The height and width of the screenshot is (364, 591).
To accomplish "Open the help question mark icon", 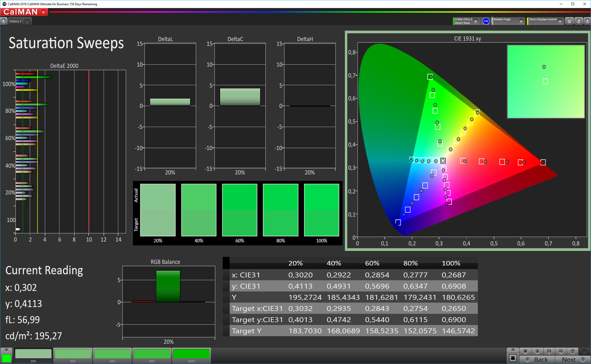I will click(x=579, y=21).
